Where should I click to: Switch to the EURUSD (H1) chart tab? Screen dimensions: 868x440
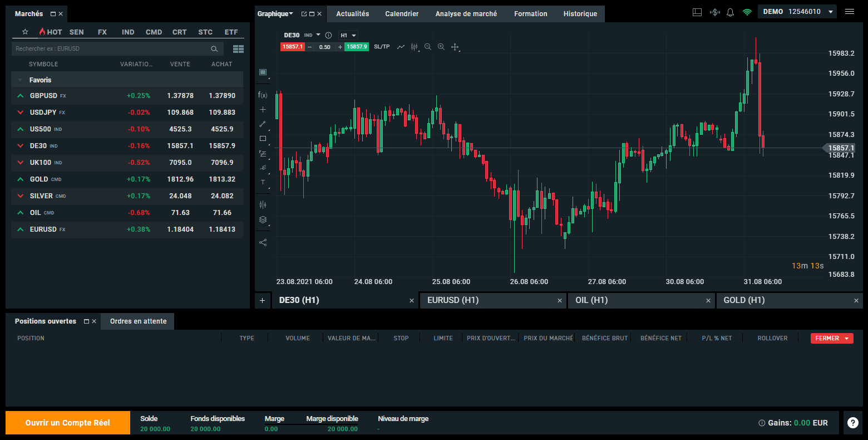click(494, 300)
